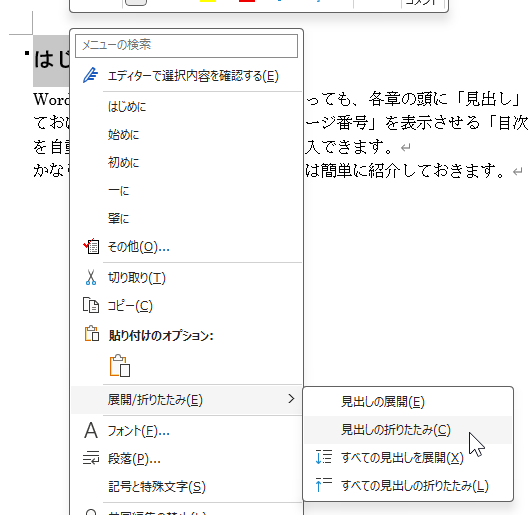Viewport: 528px width, 515px height.
Task: Click the scissors cut icon
Action: [x=91, y=277]
